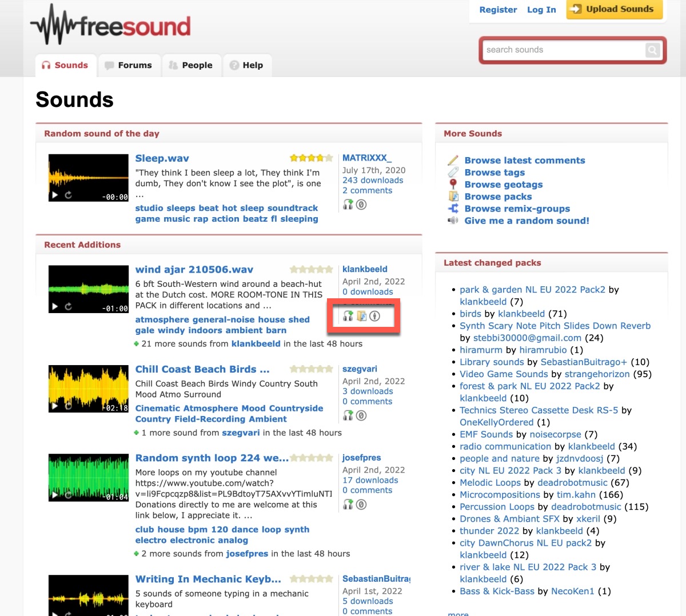Focus the search sounds input field

(563, 50)
